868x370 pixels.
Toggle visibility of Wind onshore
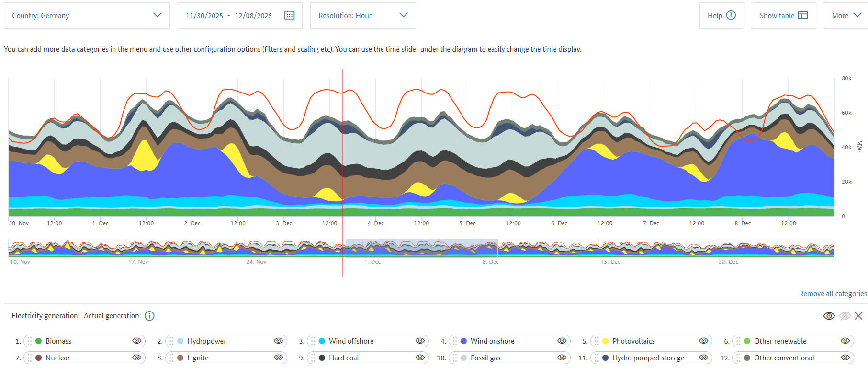click(562, 341)
